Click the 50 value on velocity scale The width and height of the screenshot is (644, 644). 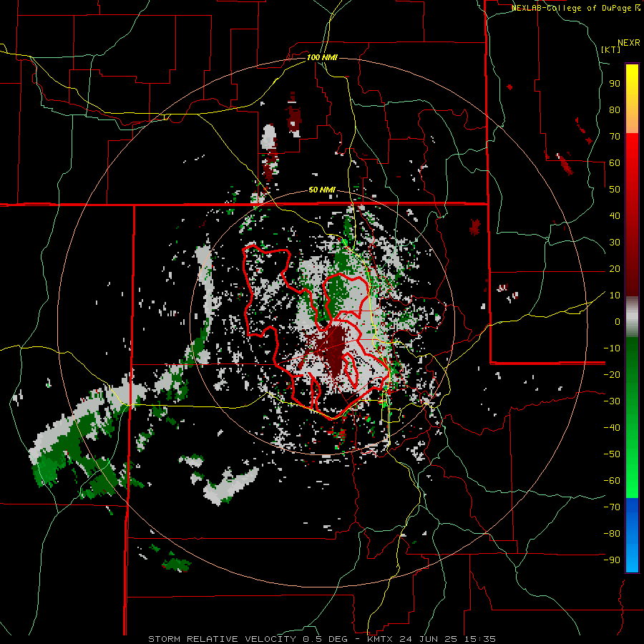(x=615, y=190)
